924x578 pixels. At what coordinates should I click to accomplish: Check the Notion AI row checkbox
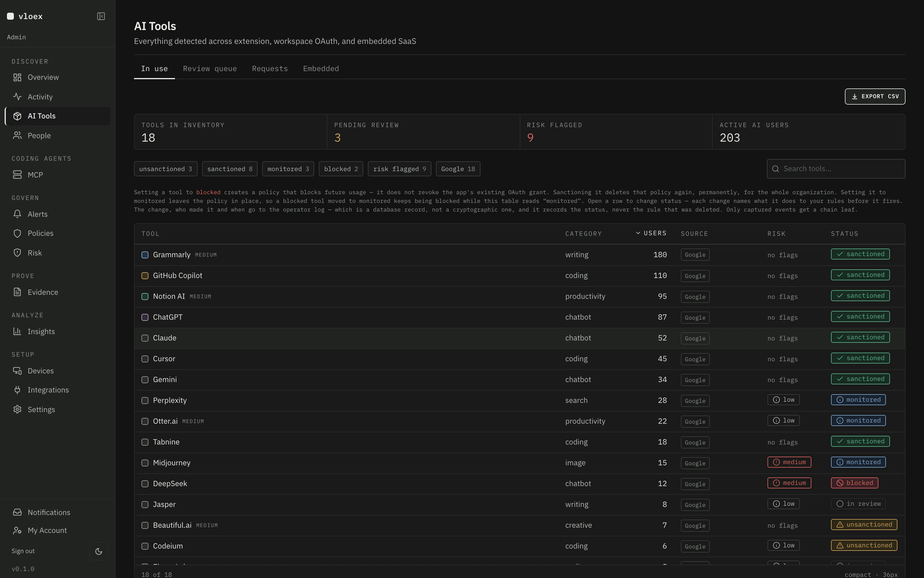pos(145,297)
